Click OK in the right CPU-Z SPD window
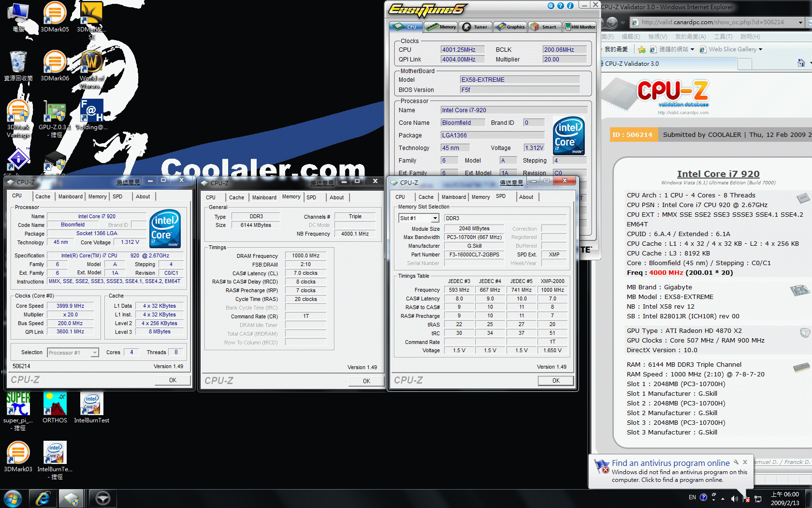Viewport: 812px width, 508px height. click(556, 381)
